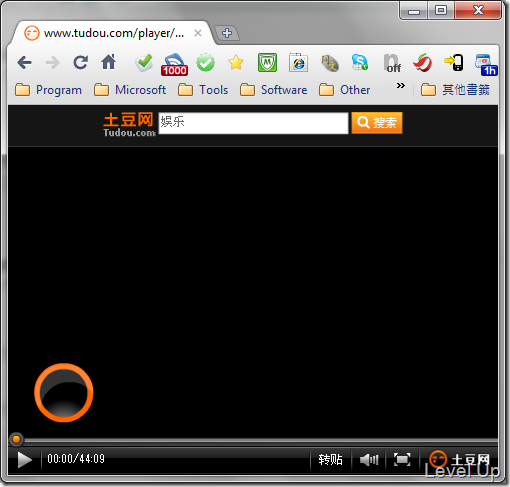
Task: Close the tudou.com player tab
Action: tap(198, 33)
